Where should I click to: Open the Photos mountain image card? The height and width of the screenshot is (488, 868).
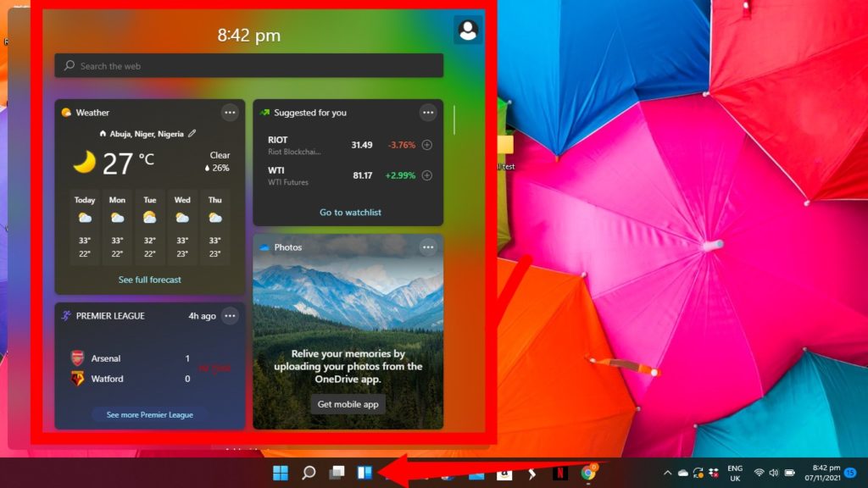pos(348,331)
